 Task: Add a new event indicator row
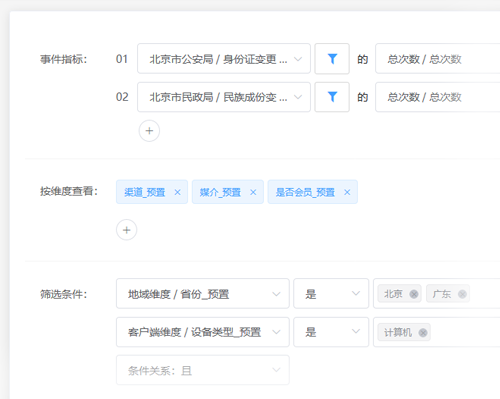(x=149, y=131)
